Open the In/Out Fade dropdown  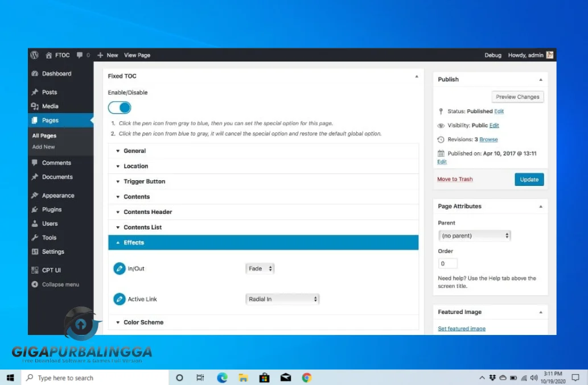click(x=260, y=268)
